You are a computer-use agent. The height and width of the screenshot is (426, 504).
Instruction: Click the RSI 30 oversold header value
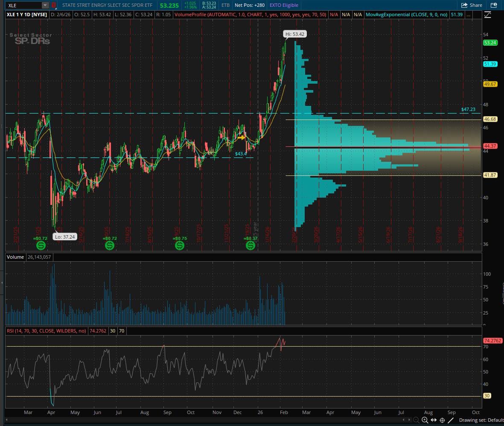tap(113, 331)
